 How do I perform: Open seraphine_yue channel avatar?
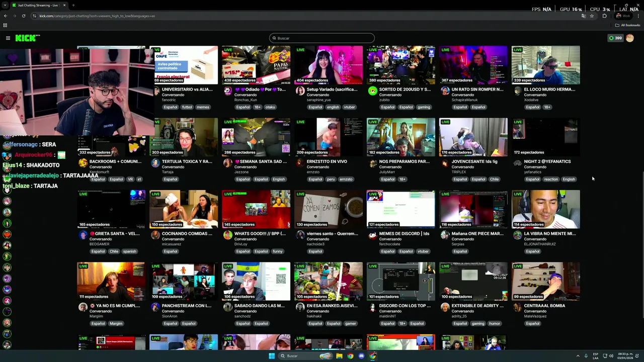pyautogui.click(x=300, y=91)
